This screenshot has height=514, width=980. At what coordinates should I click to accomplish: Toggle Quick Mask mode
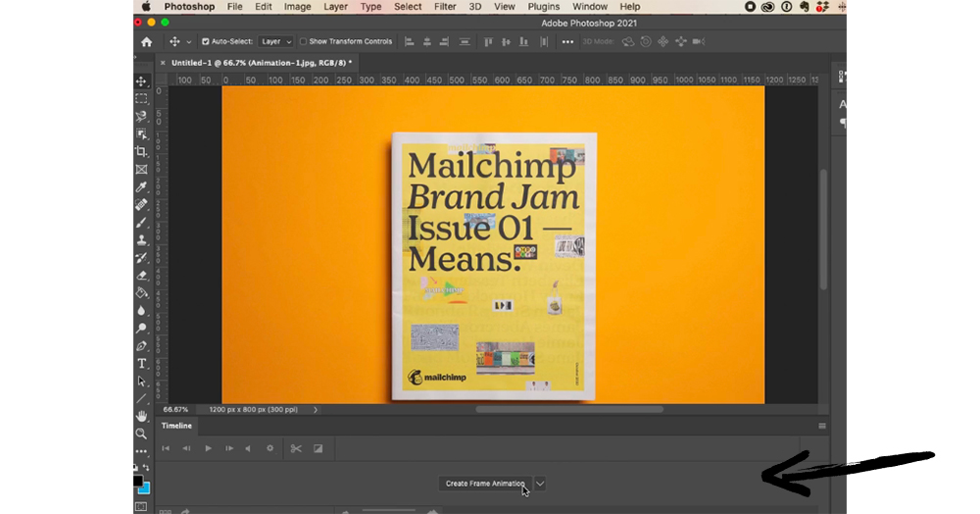coord(141,507)
